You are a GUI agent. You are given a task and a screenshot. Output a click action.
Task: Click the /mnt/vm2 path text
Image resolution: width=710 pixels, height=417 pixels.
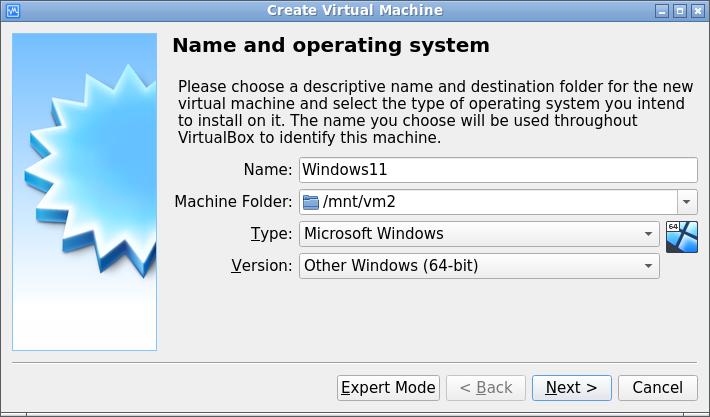[x=359, y=201]
